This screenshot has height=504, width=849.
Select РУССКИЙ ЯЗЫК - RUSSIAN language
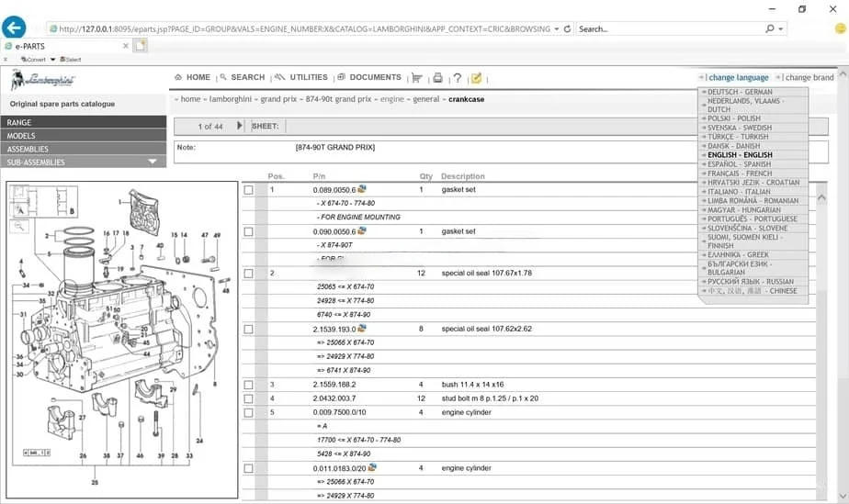[x=750, y=282]
